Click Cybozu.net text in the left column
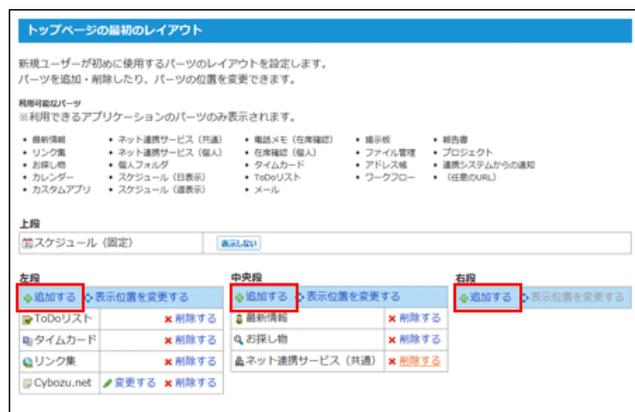 coord(62,382)
